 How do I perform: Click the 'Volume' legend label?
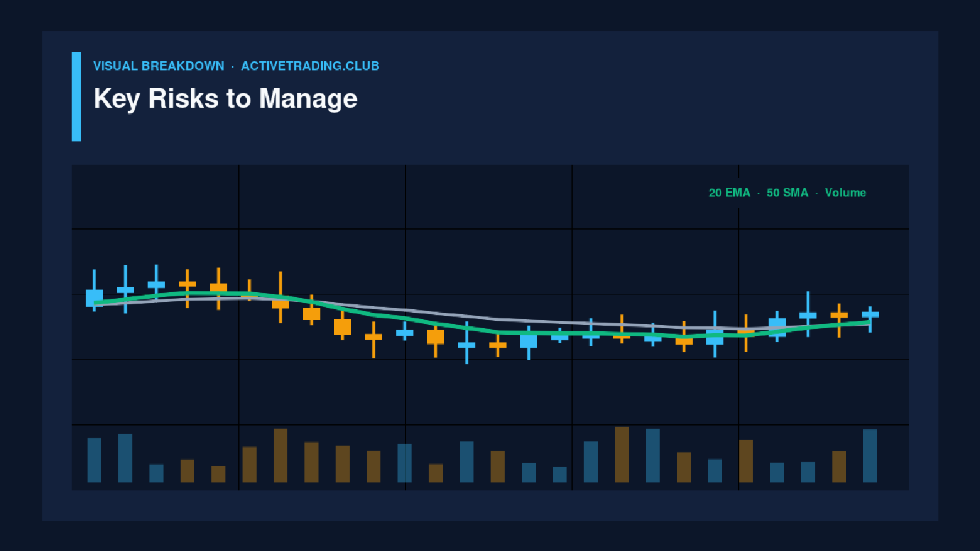pos(845,193)
